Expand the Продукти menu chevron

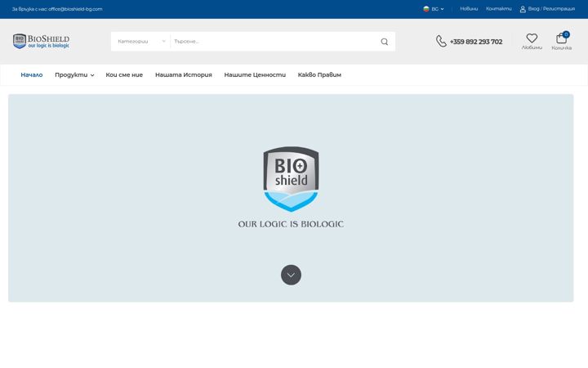tap(92, 75)
